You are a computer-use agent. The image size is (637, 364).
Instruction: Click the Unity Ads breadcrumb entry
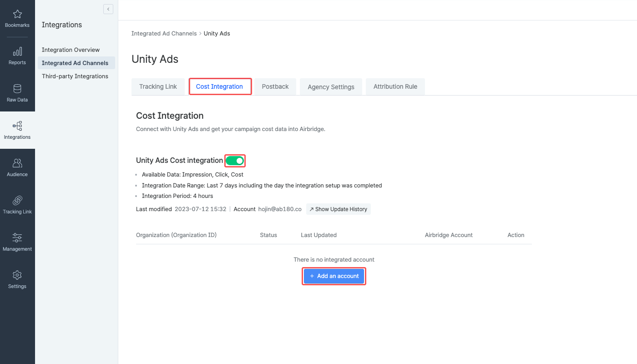click(217, 33)
